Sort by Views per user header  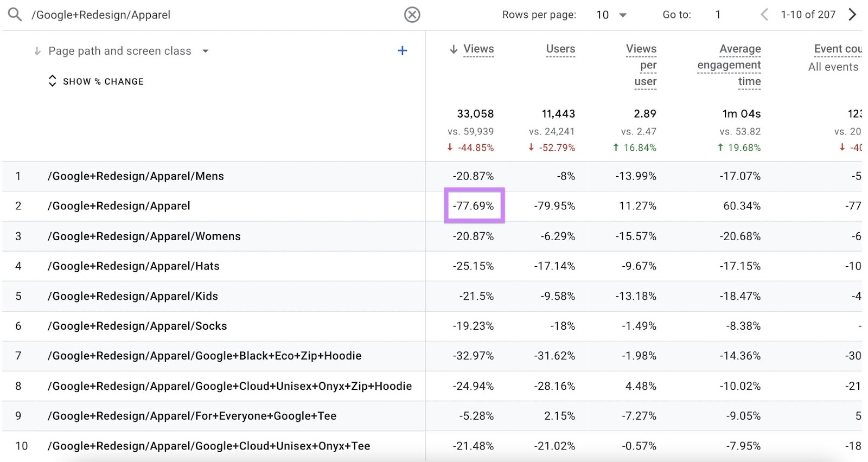point(642,65)
